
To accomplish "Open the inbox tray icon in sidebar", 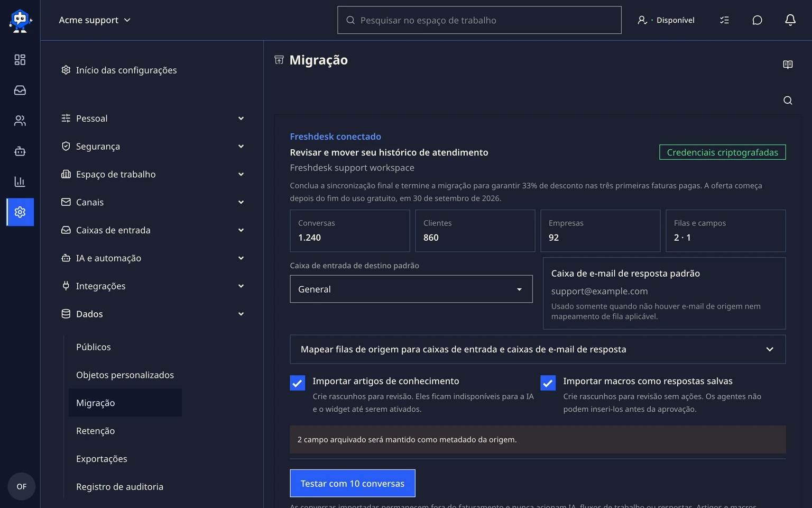I will coord(20,90).
